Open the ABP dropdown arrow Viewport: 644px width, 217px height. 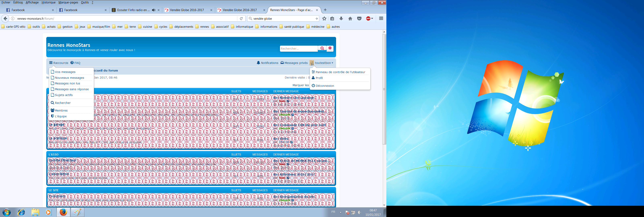(372, 18)
